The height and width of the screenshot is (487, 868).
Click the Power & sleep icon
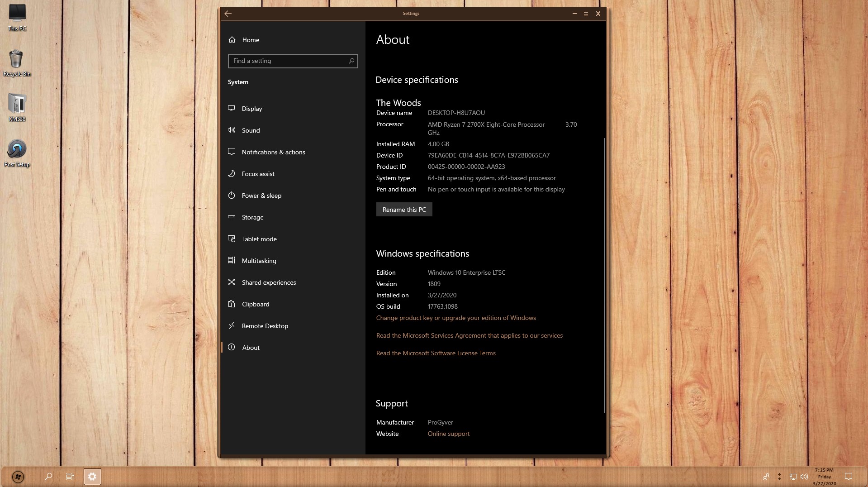click(232, 195)
